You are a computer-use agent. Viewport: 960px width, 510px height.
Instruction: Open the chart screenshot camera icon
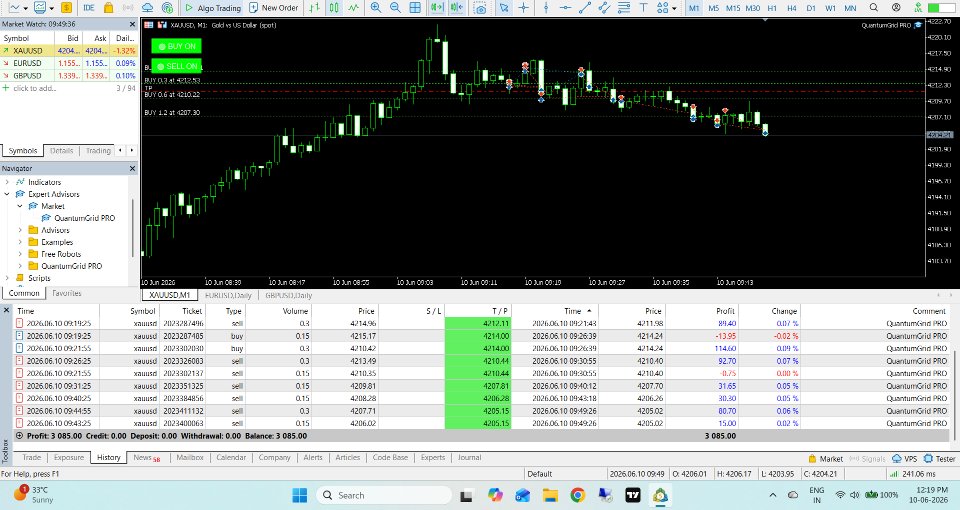[x=481, y=8]
